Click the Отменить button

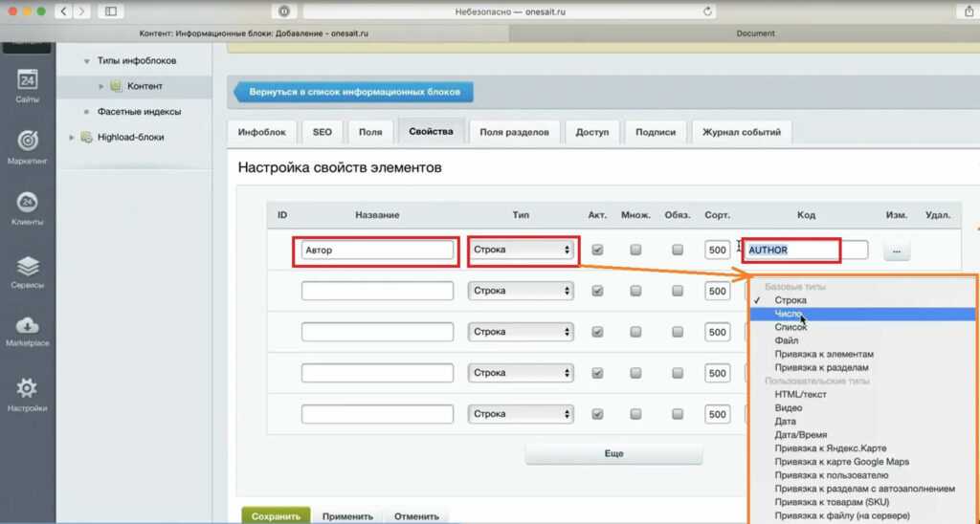pos(416,516)
